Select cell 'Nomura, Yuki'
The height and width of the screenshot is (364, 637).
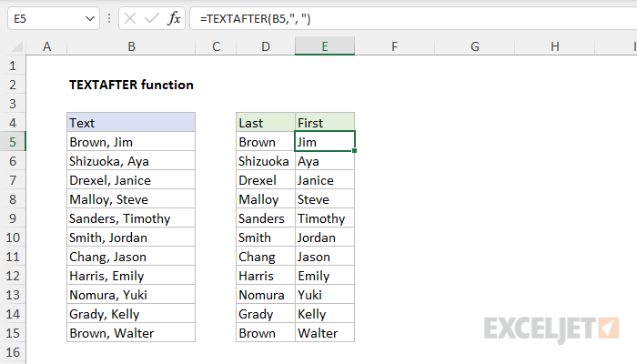click(x=131, y=295)
